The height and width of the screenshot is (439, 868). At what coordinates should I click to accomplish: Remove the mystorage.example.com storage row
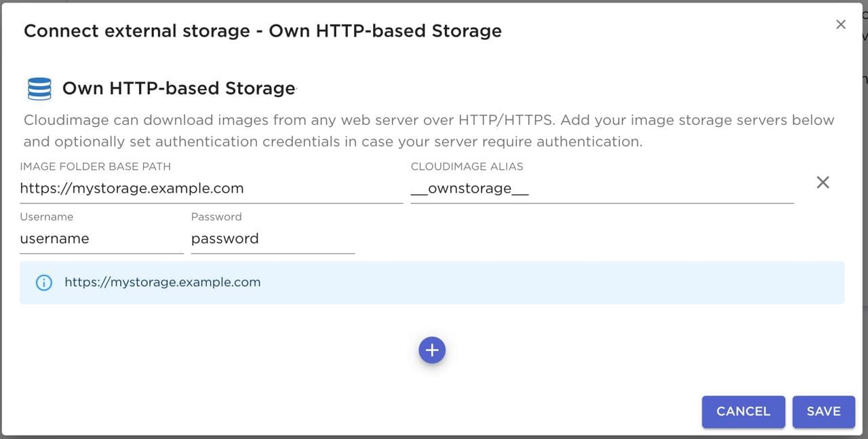click(823, 182)
